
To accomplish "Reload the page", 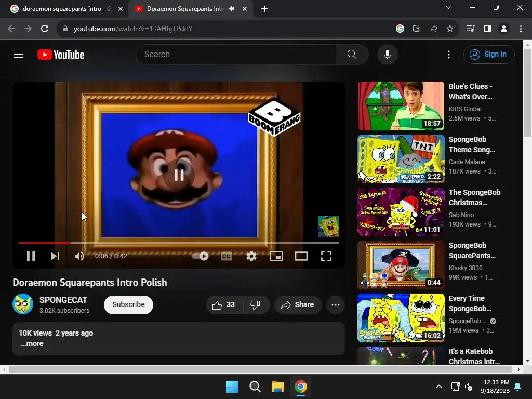I will [45, 29].
